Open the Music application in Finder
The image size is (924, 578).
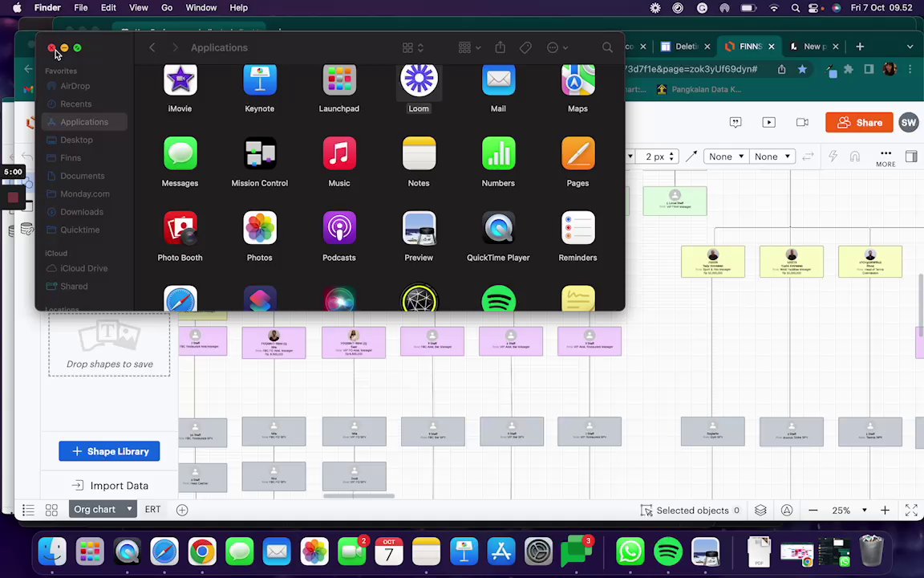pos(338,153)
